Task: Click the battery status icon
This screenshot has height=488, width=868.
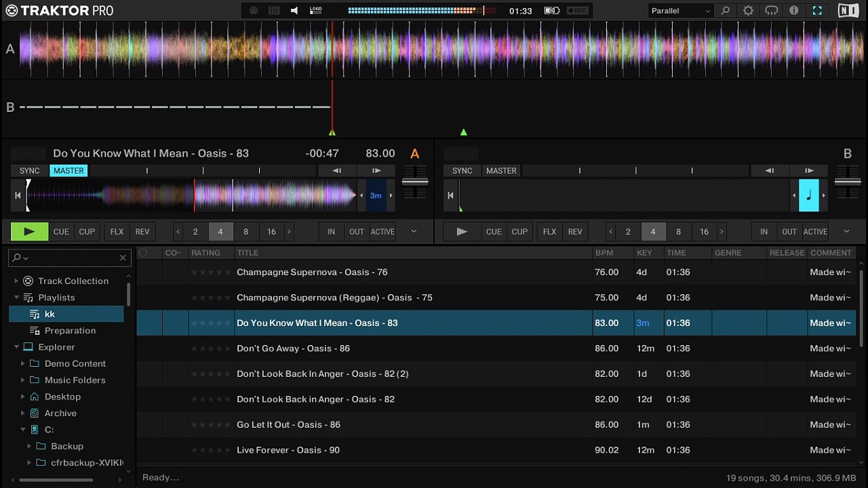Action: pyautogui.click(x=552, y=11)
